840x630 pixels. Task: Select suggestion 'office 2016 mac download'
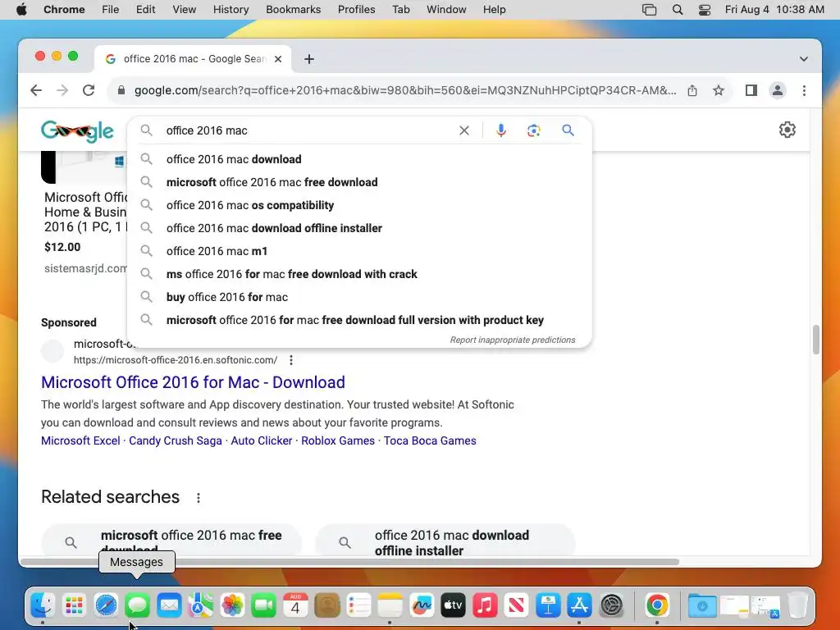[x=359, y=159]
